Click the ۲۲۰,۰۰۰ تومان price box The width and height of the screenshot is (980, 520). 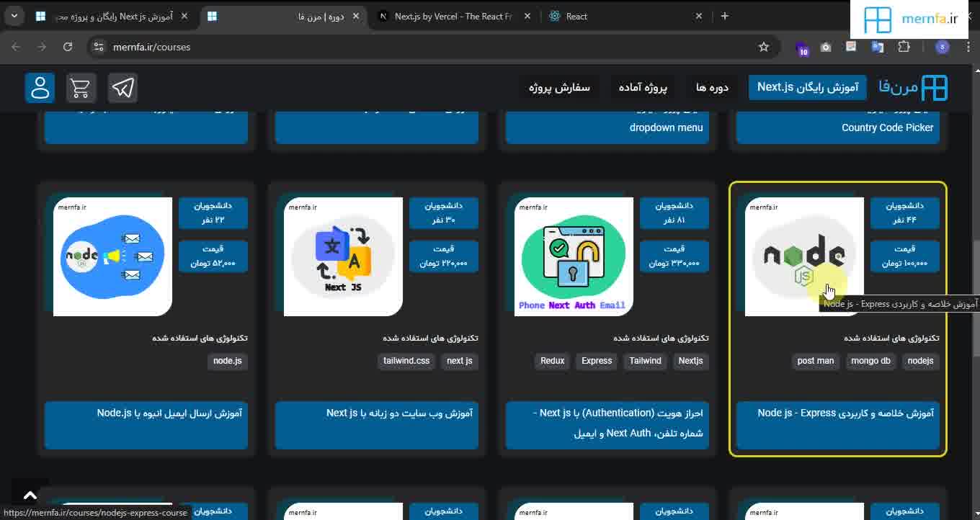(444, 256)
